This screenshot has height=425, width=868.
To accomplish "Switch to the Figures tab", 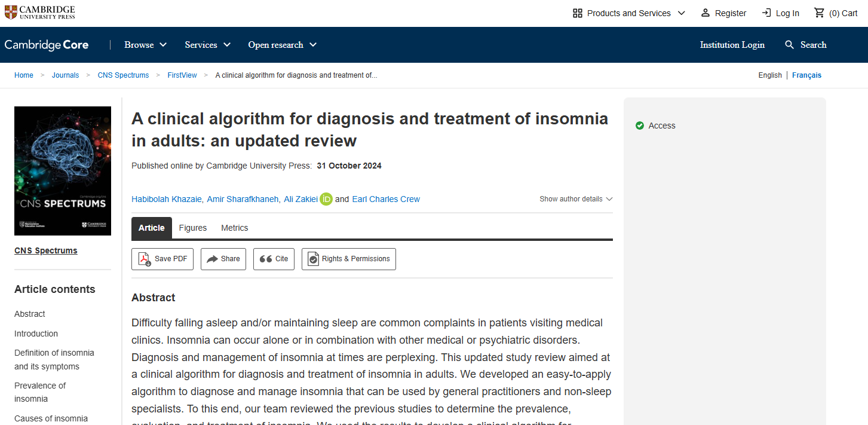I will pos(192,228).
